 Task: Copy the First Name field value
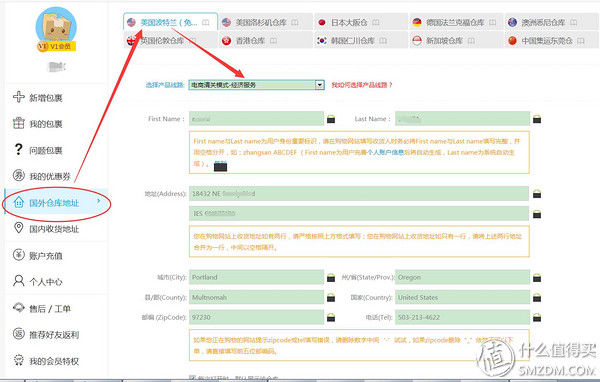pyautogui.click(x=331, y=119)
